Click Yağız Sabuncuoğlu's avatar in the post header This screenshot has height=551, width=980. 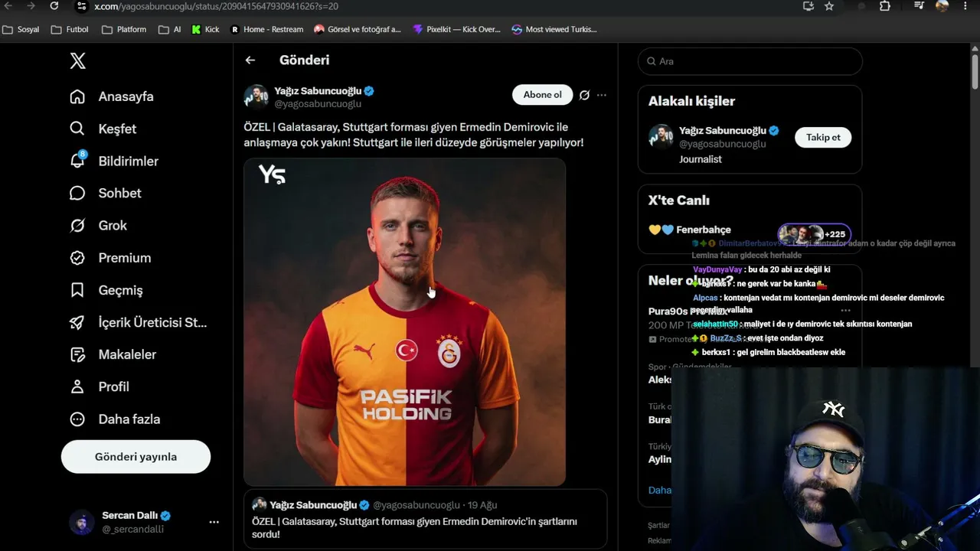tap(256, 97)
